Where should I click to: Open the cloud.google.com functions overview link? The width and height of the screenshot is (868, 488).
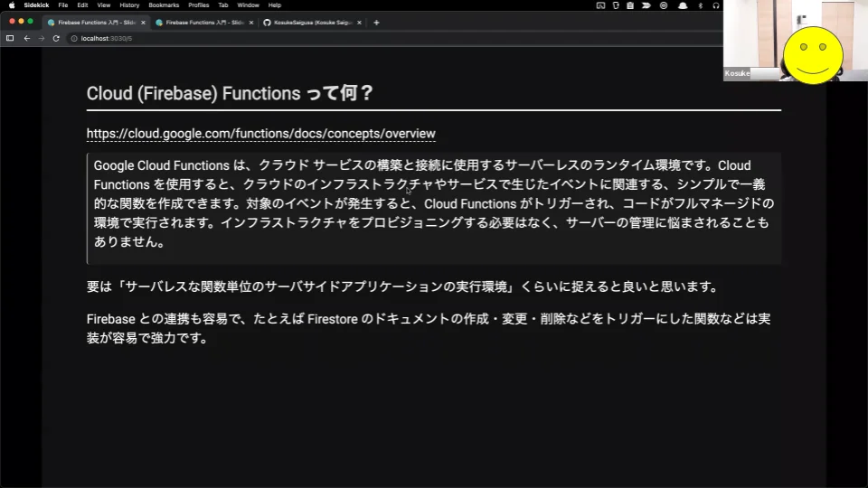pos(260,134)
